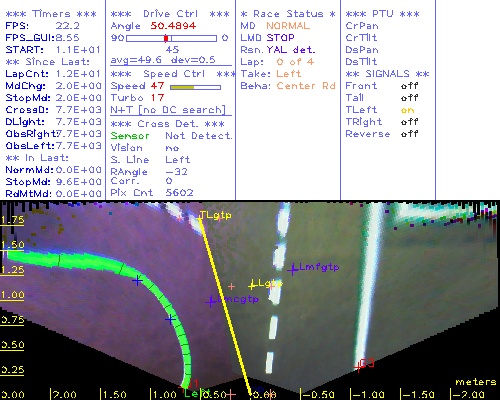Image resolution: width=500 pixels, height=400 pixels.
Task: Click the yellow LLgtp cross marker
Action: click(252, 286)
